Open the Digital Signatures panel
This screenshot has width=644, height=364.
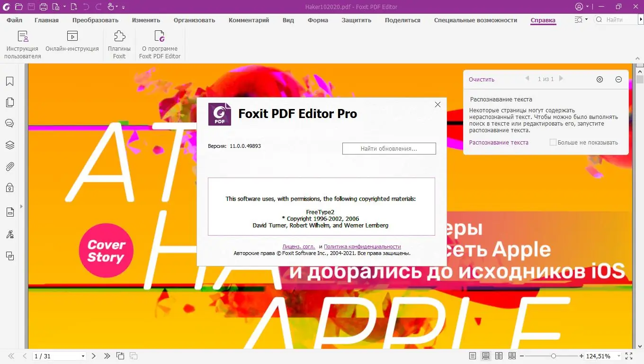coord(9,234)
